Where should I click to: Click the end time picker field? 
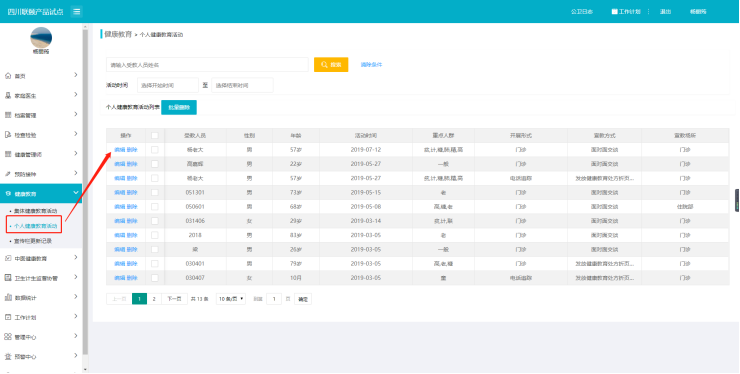point(243,85)
